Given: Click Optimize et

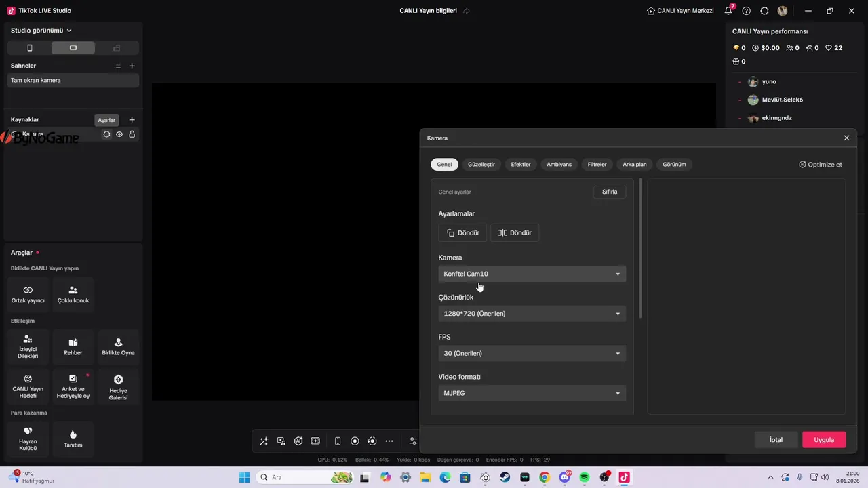Looking at the screenshot, I should tap(821, 165).
